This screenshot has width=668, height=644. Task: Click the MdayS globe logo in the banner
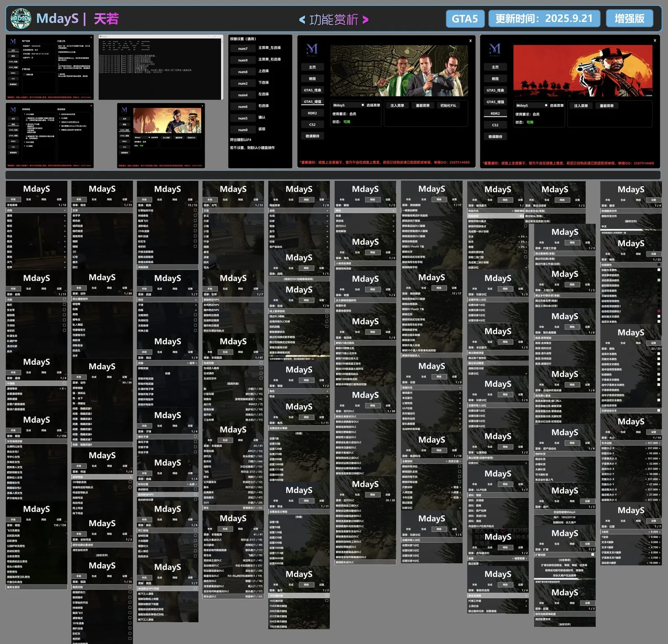20,19
